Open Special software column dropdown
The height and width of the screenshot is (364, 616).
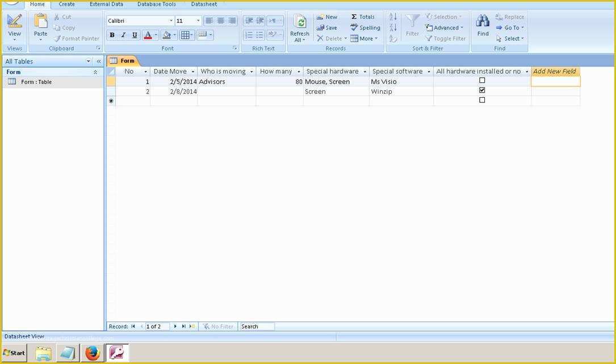click(429, 72)
